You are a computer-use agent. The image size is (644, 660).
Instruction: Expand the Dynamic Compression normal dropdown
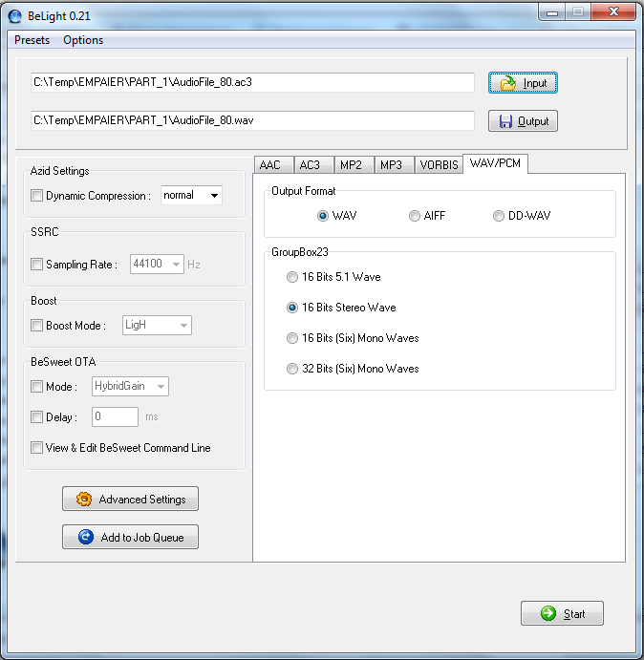191,195
